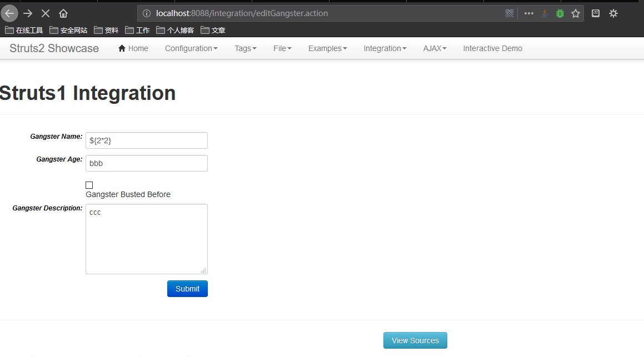Stop page loading with the X icon

pyautogui.click(x=46, y=13)
